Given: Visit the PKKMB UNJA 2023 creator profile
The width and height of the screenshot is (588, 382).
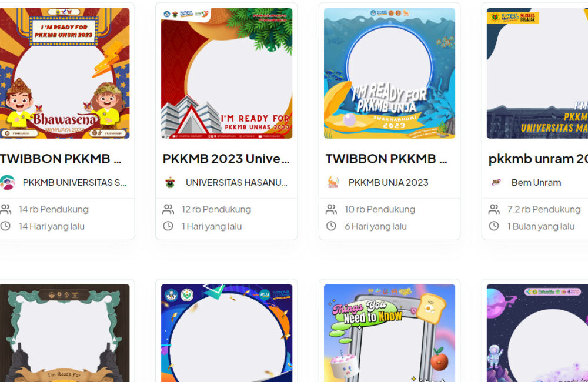Looking at the screenshot, I should (x=388, y=183).
